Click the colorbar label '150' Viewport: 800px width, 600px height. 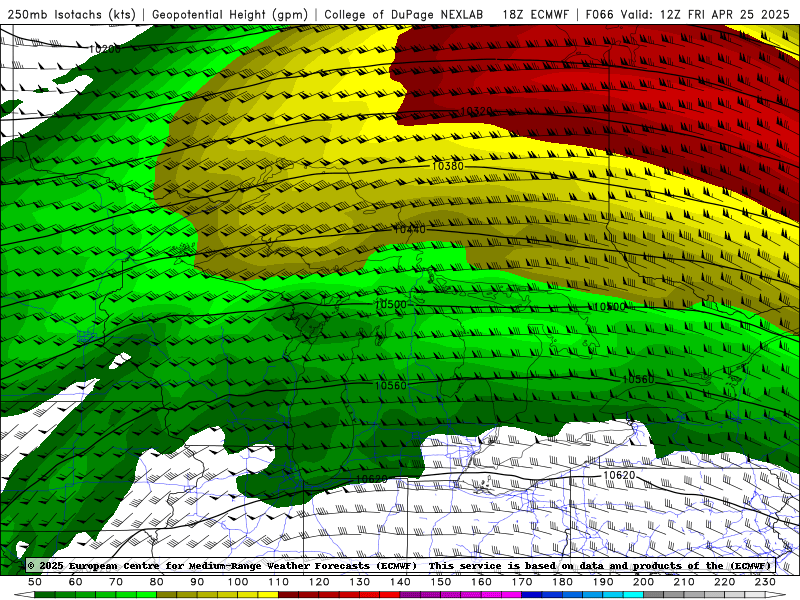(440, 582)
